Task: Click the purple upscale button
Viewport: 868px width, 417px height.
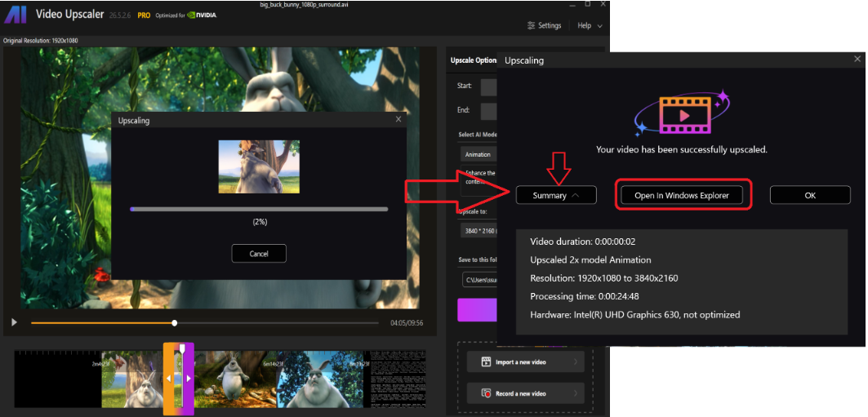Action: pos(477,310)
